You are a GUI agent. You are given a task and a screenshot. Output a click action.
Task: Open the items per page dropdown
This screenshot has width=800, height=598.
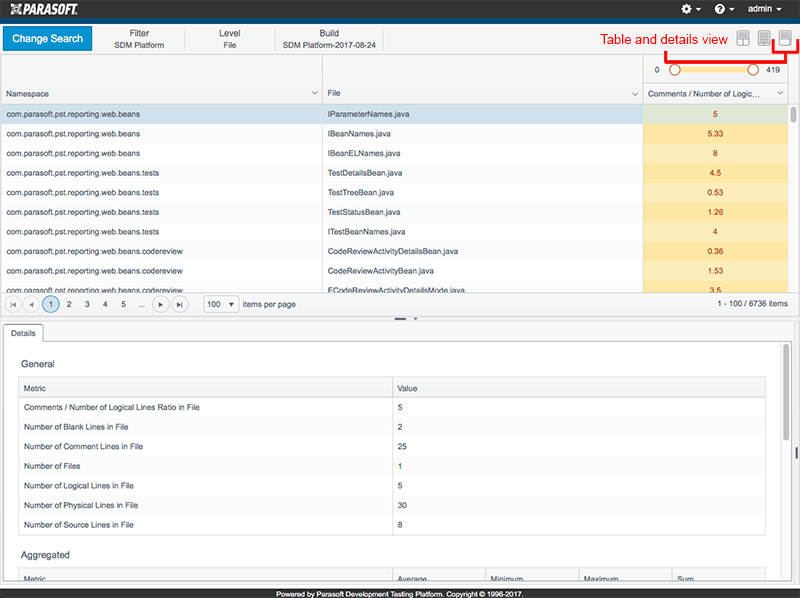pos(221,305)
